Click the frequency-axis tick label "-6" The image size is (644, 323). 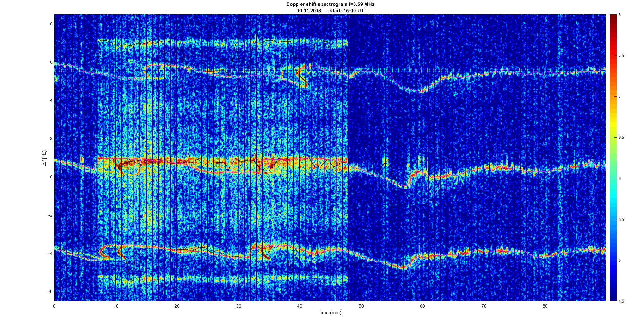pyautogui.click(x=50, y=291)
